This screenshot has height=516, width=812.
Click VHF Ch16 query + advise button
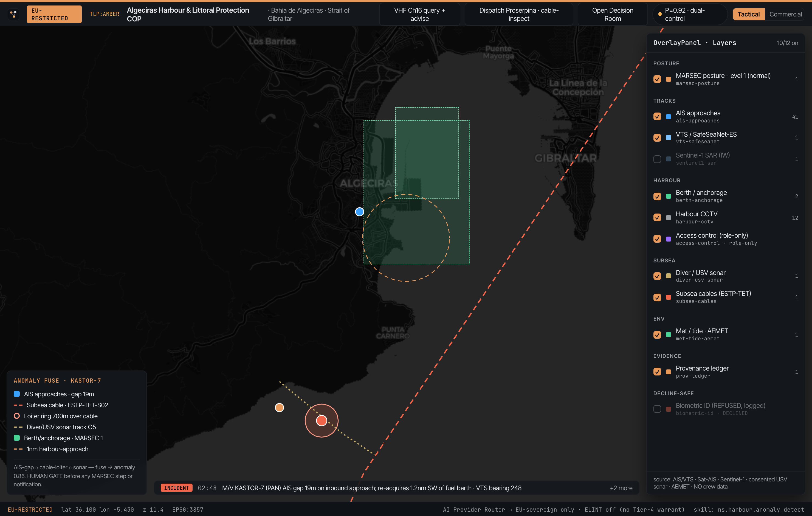tap(419, 15)
